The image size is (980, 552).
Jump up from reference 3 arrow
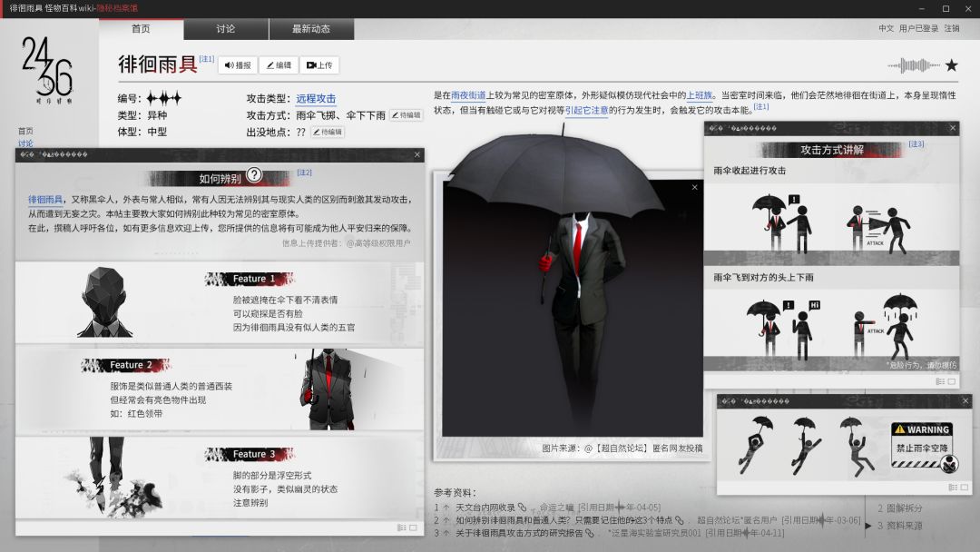click(446, 533)
